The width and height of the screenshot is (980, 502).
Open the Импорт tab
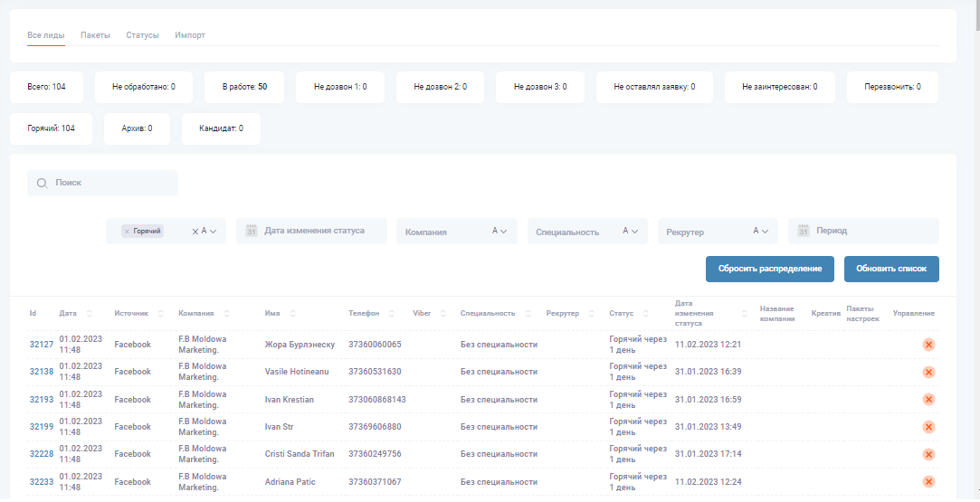[190, 35]
